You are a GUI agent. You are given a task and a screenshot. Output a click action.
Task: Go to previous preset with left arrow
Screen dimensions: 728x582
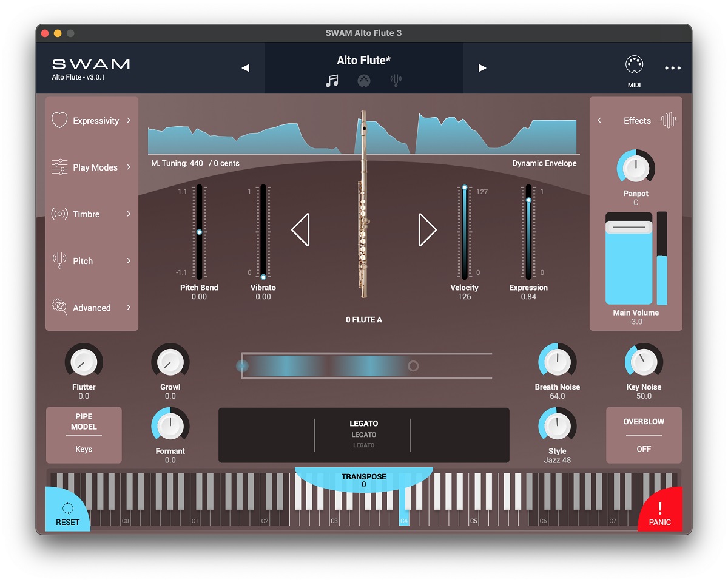pyautogui.click(x=246, y=68)
